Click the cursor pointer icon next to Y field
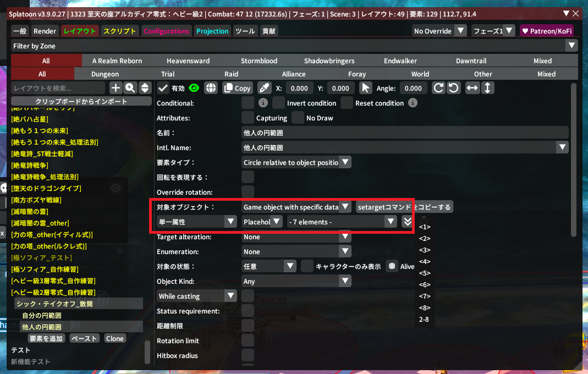The image size is (588, 374). (x=365, y=88)
